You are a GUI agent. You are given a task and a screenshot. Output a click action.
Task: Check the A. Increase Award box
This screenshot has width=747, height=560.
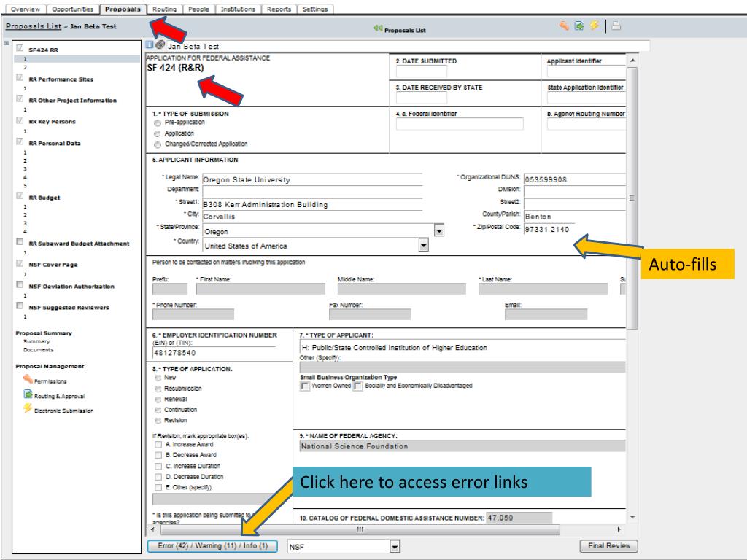158,445
